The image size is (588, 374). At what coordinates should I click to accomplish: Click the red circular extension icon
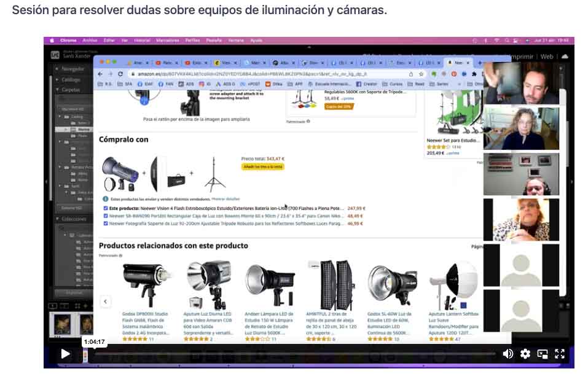454,74
